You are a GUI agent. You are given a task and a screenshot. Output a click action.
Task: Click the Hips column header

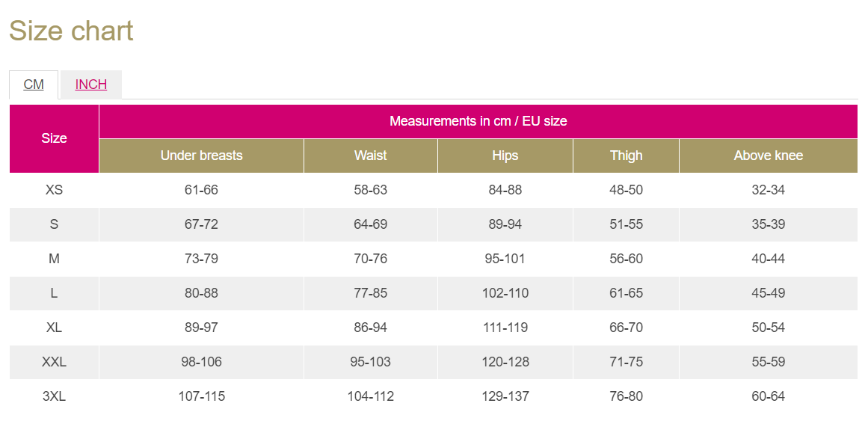coord(505,156)
